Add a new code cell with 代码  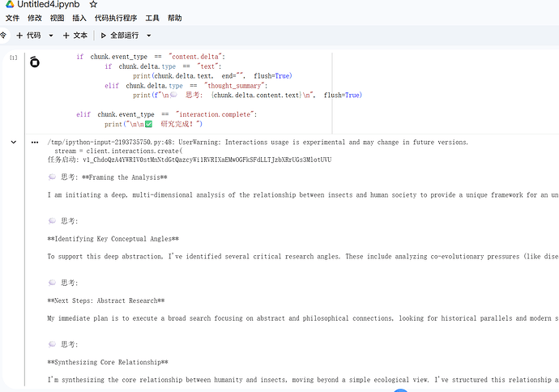click(x=28, y=36)
